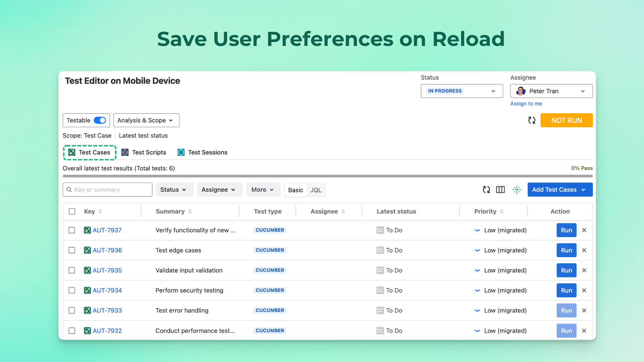Image resolution: width=644 pixels, height=362 pixels.
Task: Open the Analysis & Scope dropdown
Action: (x=146, y=120)
